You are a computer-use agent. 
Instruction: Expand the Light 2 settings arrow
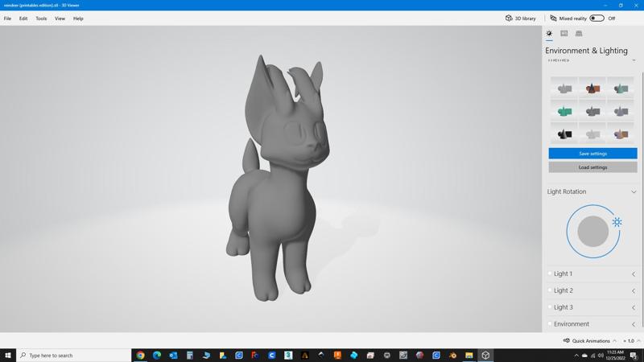click(634, 291)
